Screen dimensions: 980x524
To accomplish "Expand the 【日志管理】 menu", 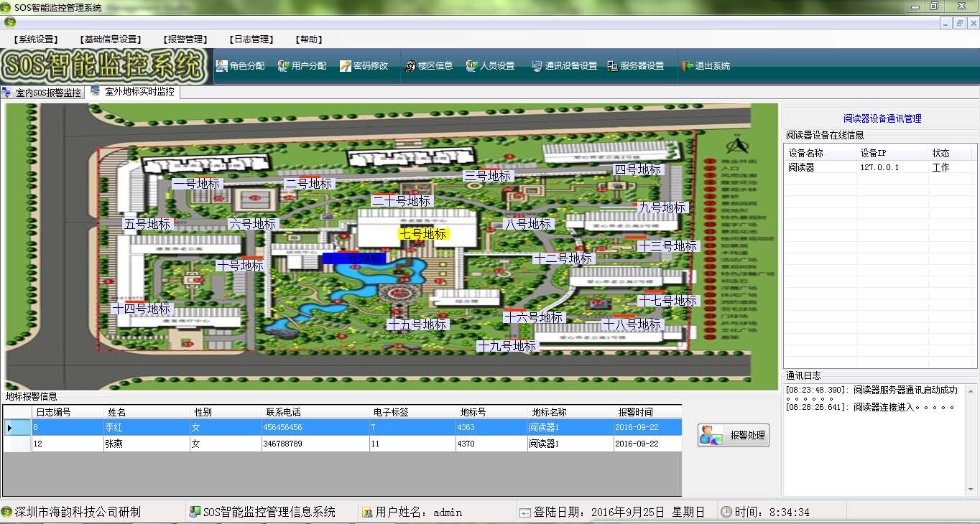I will coord(251,39).
